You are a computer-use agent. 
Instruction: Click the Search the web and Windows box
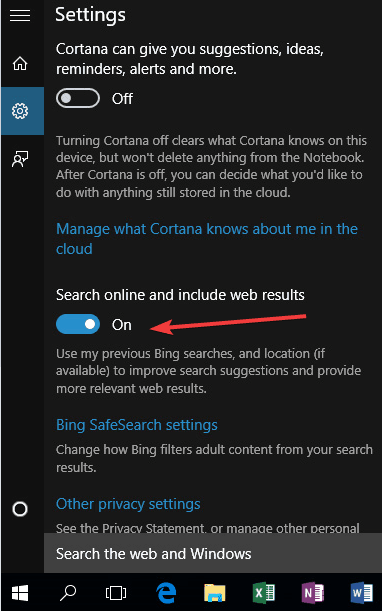point(213,553)
